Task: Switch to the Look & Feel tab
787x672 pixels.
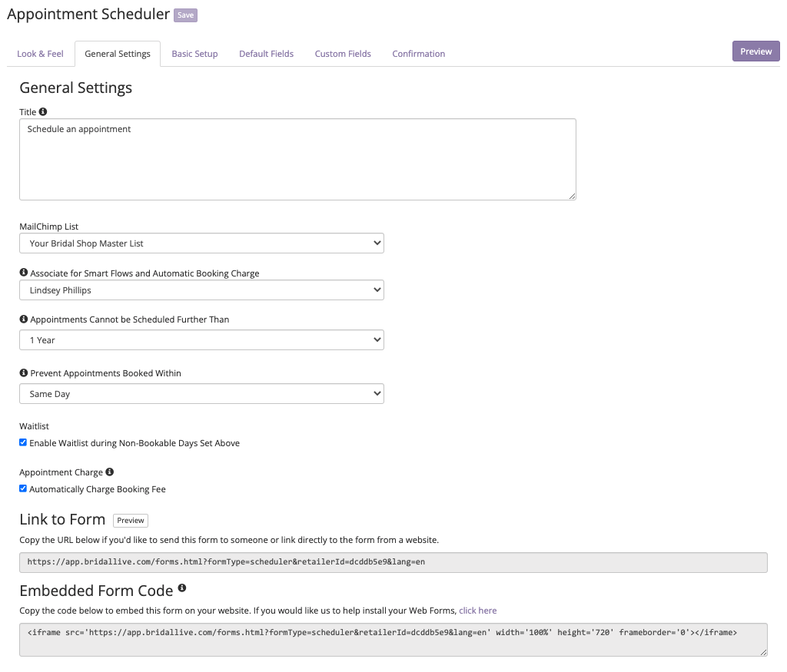Action: (40, 54)
